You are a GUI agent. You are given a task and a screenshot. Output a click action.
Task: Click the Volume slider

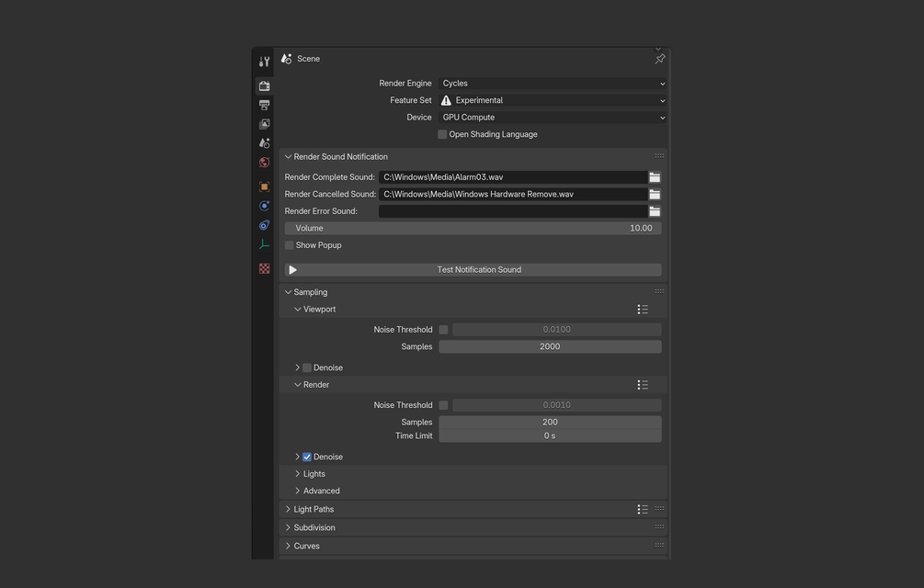(x=473, y=228)
